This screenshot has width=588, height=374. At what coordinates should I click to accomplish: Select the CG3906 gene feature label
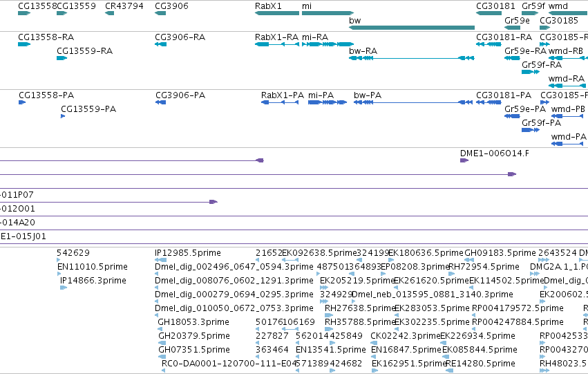(172, 6)
